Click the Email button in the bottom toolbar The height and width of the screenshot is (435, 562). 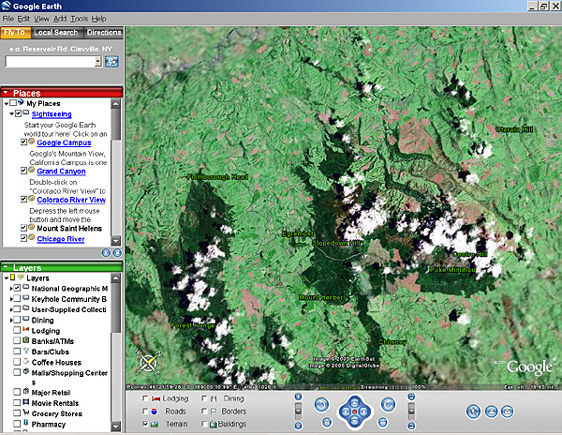click(507, 411)
